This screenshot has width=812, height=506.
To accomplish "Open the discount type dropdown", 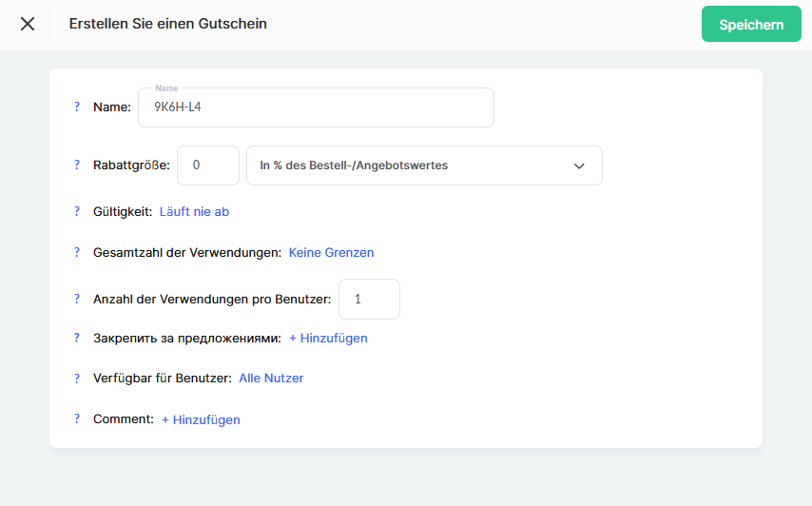I will coord(423,165).
